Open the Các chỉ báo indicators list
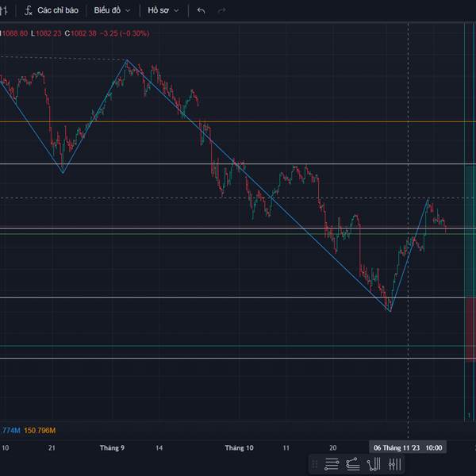The height and width of the screenshot is (476, 476). [51, 10]
